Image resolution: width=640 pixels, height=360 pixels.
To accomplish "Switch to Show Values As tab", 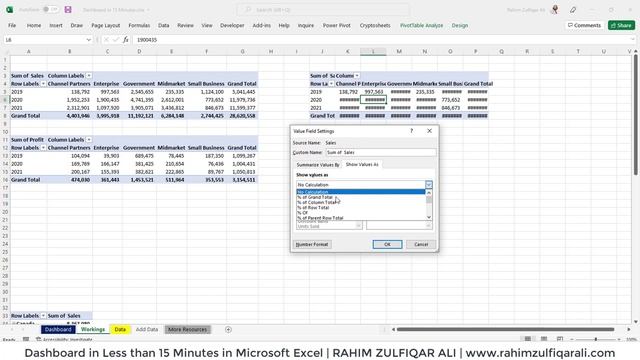I will (362, 164).
